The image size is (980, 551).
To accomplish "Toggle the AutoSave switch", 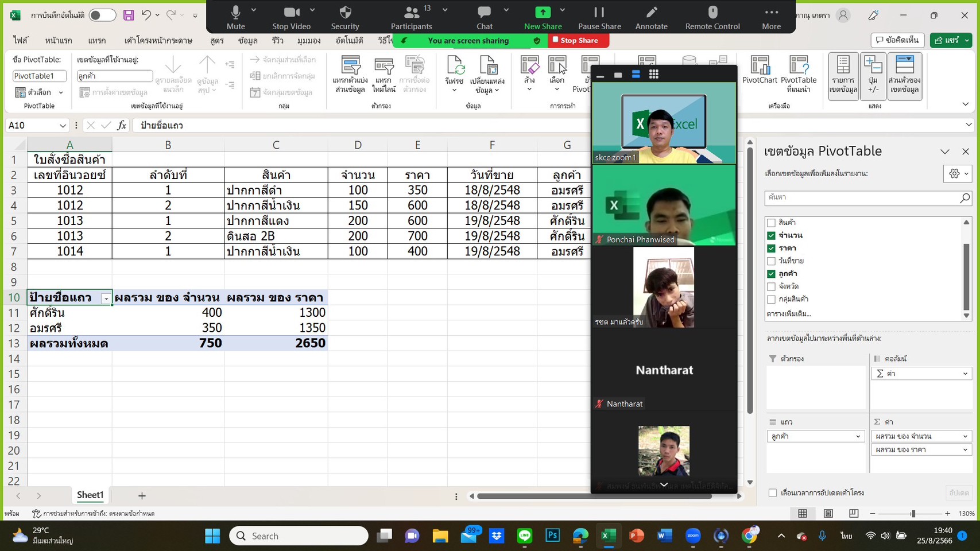I will pos(102,15).
